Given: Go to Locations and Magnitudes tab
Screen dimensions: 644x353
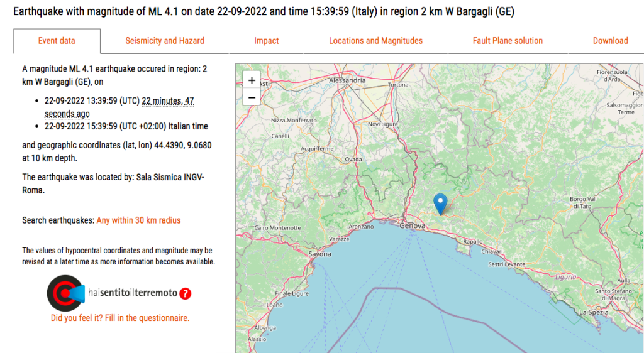Looking at the screenshot, I should [x=375, y=41].
